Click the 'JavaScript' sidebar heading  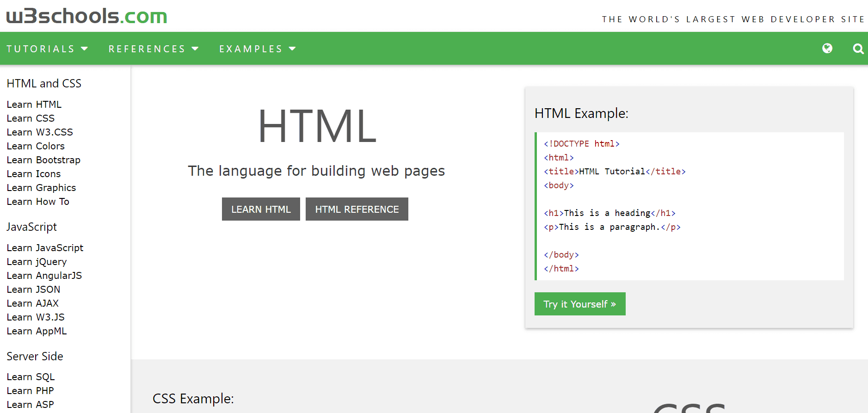coord(31,227)
